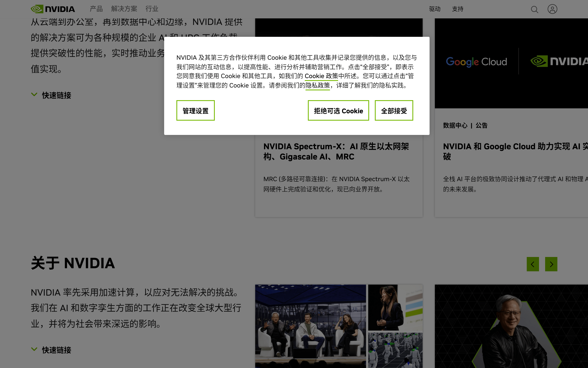This screenshot has height=368, width=588.
Task: Expand 快速链接 under data center section
Action: [51, 95]
